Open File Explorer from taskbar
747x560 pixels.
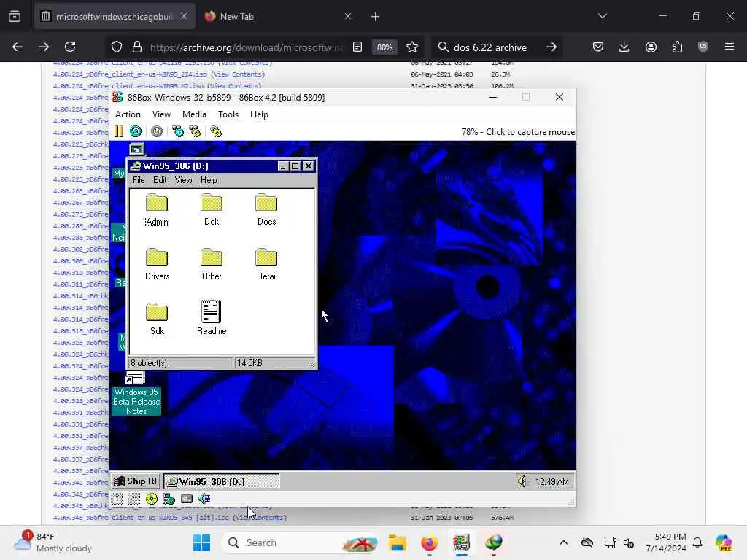point(397,542)
